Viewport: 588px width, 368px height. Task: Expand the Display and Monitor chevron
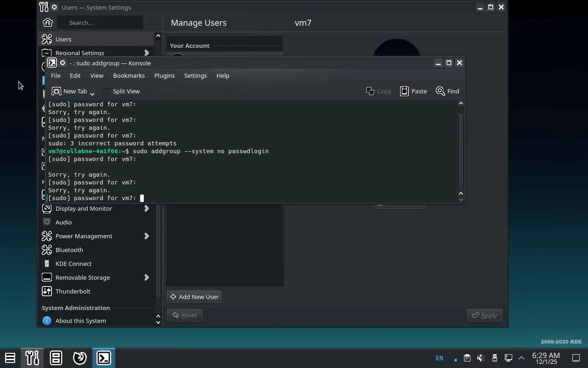coord(147,208)
